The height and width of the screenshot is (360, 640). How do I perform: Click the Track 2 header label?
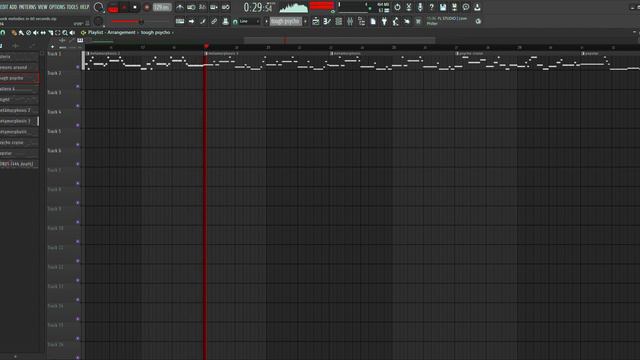point(54,73)
